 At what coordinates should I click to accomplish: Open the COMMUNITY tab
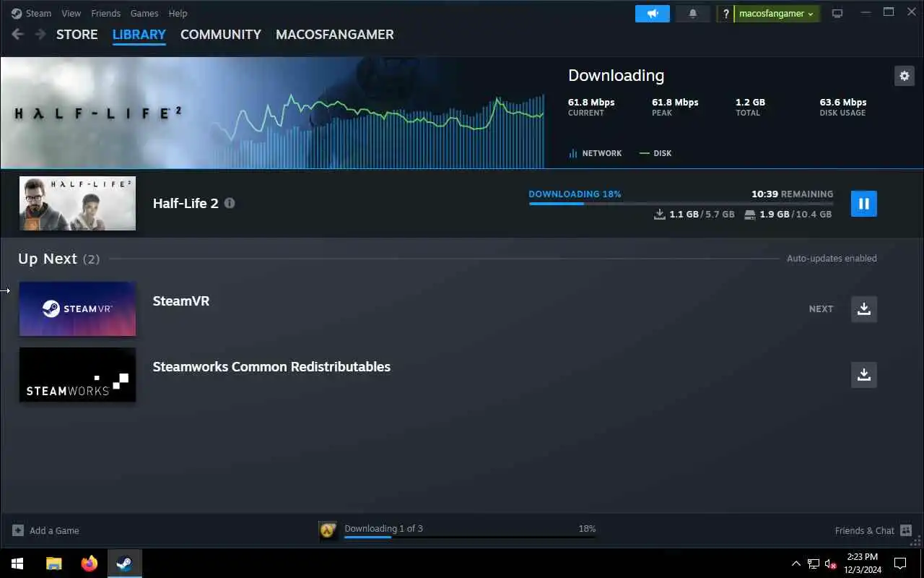pyautogui.click(x=221, y=34)
